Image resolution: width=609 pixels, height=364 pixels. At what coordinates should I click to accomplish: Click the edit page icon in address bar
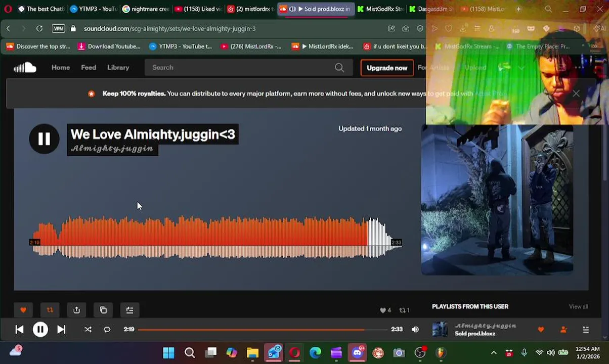(x=391, y=29)
